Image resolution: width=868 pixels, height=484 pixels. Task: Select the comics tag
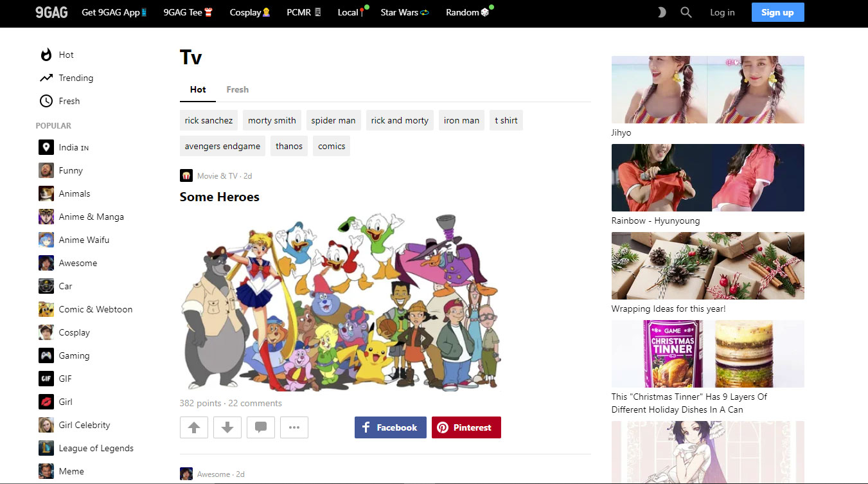click(332, 146)
